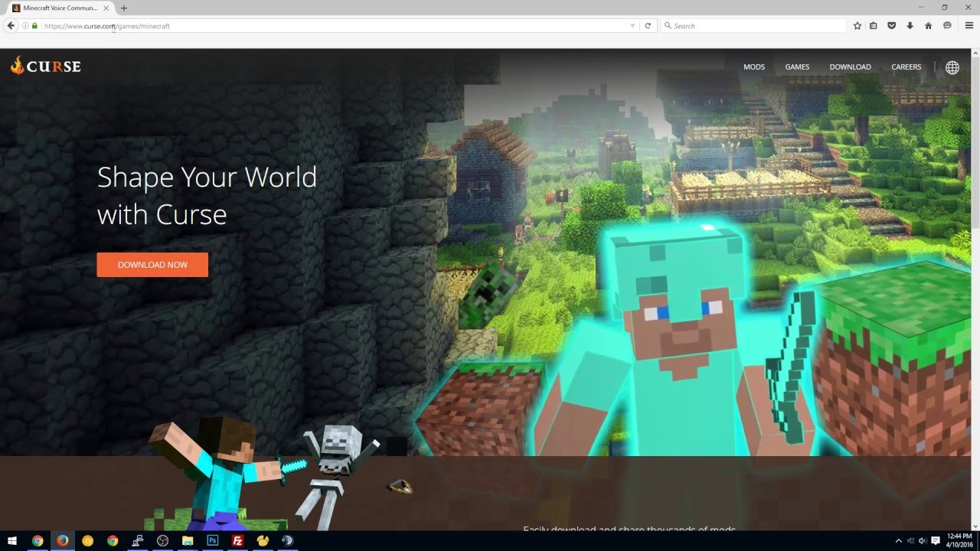Image resolution: width=980 pixels, height=551 pixels.
Task: Open the yellow Chrome Canary taskbar icon
Action: tap(87, 540)
